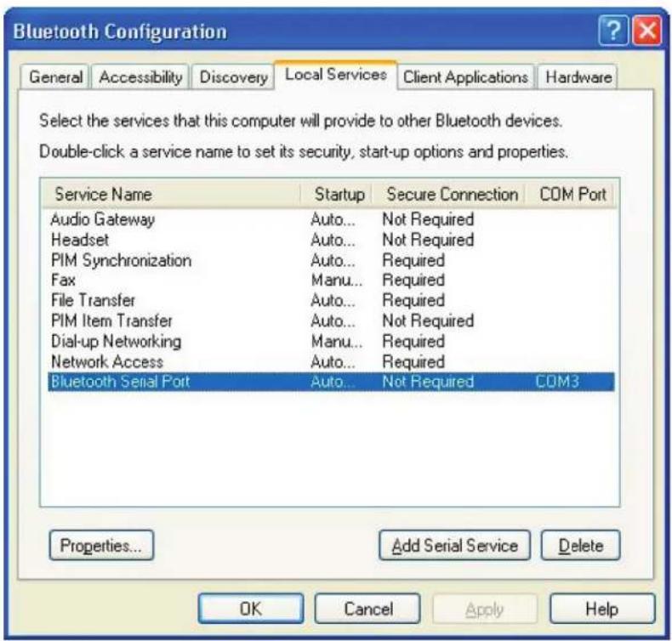Viewport: 672px width, 641px height.
Task: Select the Local Services tab
Action: (x=335, y=75)
